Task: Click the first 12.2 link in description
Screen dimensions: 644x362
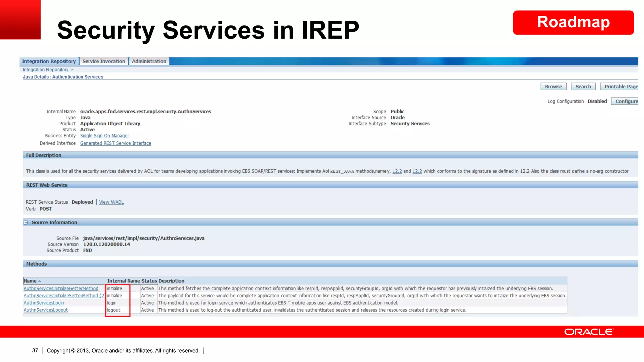Action: (397, 171)
